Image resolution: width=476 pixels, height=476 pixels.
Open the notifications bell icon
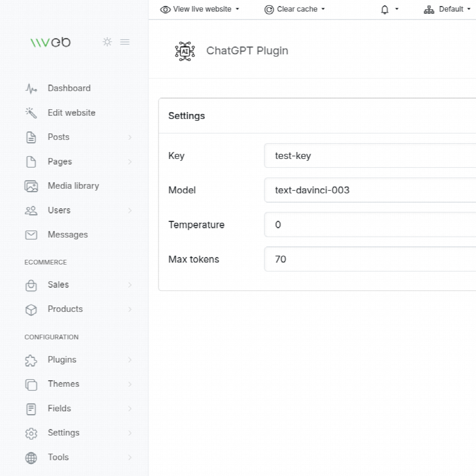coord(385,9)
